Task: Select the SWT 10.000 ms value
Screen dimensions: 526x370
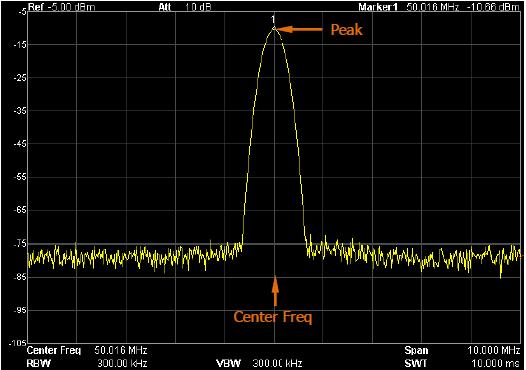Action: (x=496, y=363)
